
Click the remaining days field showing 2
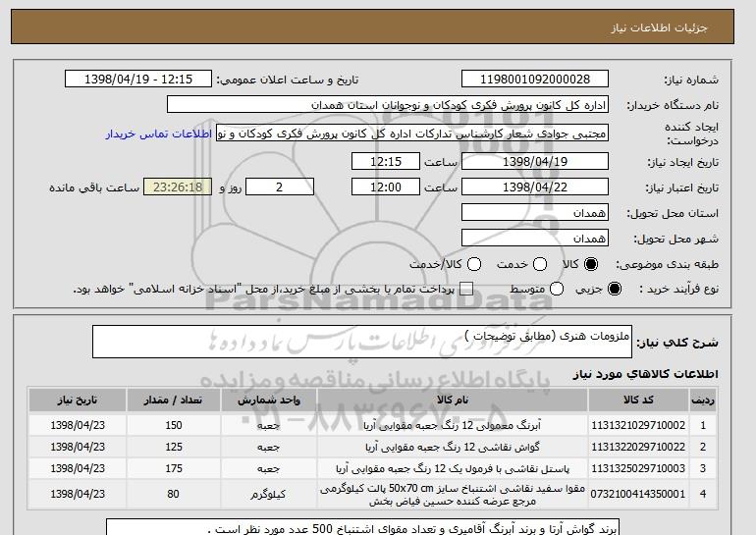tap(280, 187)
